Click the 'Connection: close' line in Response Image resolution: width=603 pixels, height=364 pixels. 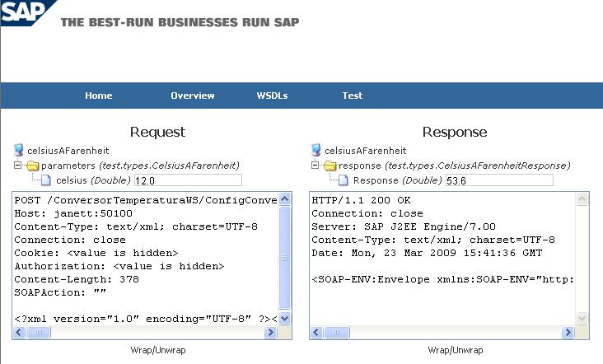click(367, 213)
